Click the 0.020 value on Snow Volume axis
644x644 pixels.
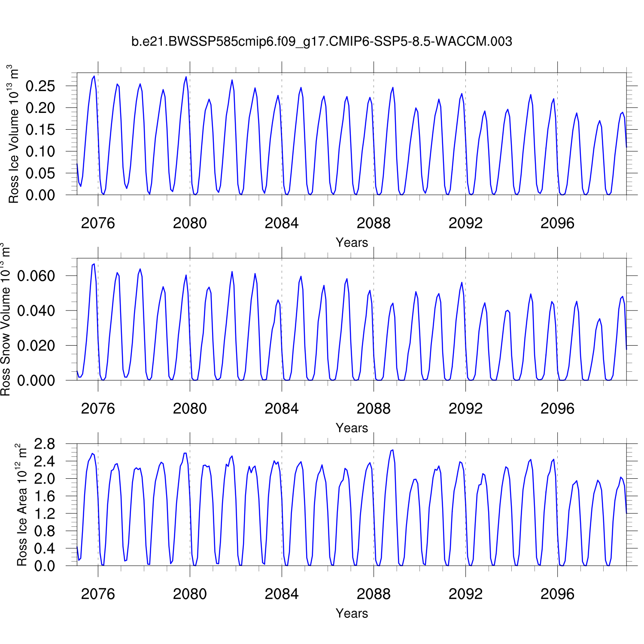[36, 346]
